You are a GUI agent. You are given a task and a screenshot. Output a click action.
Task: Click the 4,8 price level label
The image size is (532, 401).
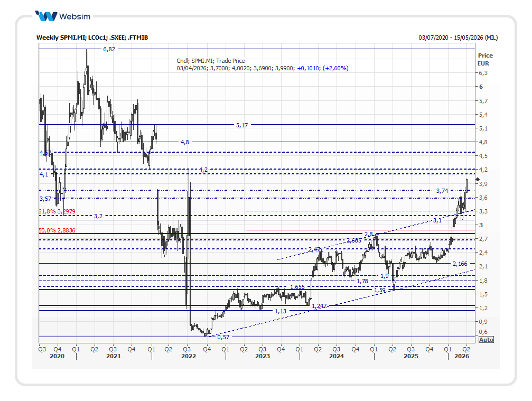(184, 142)
